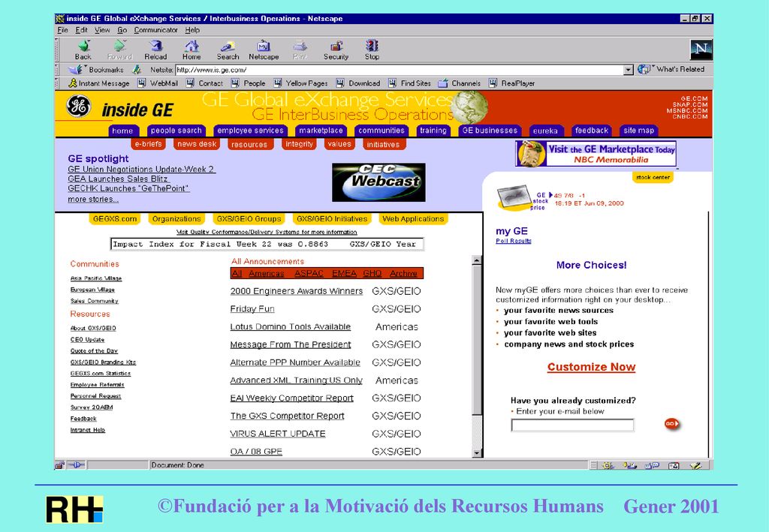
Task: Click the Channels folder icon
Action: [443, 83]
